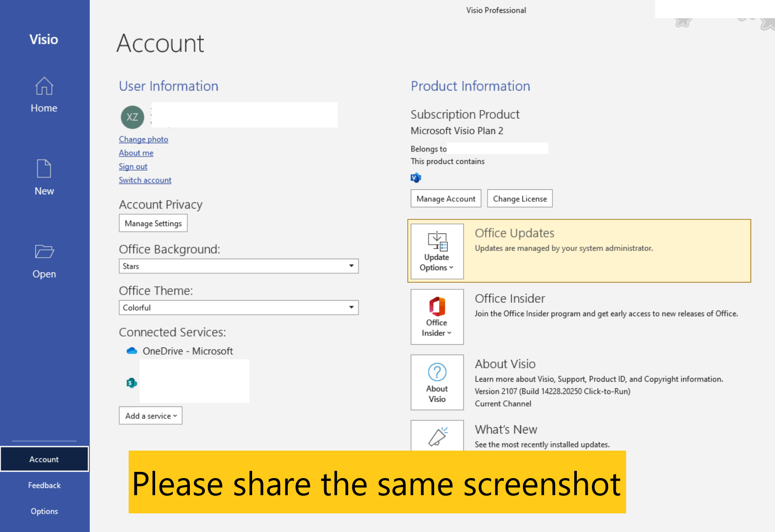Click the Current Channel text

503,404
